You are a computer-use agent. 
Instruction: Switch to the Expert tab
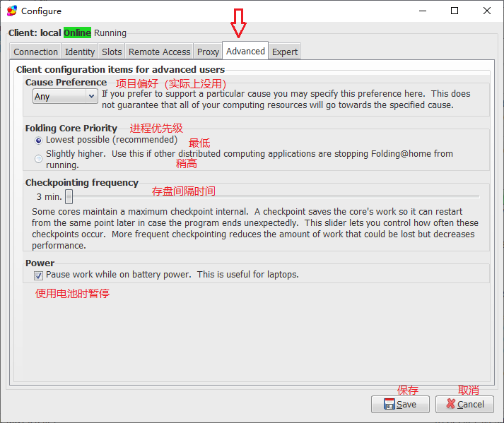tap(285, 52)
